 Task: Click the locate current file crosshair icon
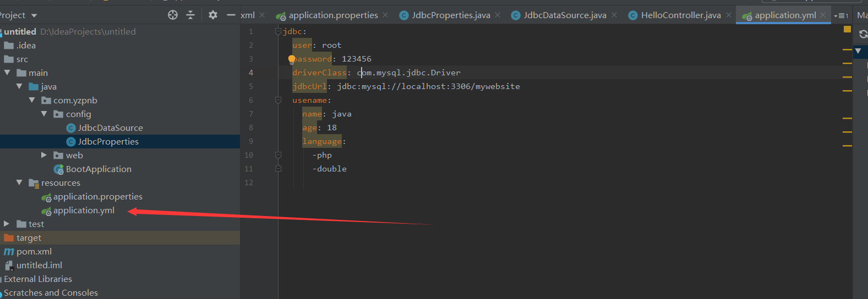tap(173, 15)
